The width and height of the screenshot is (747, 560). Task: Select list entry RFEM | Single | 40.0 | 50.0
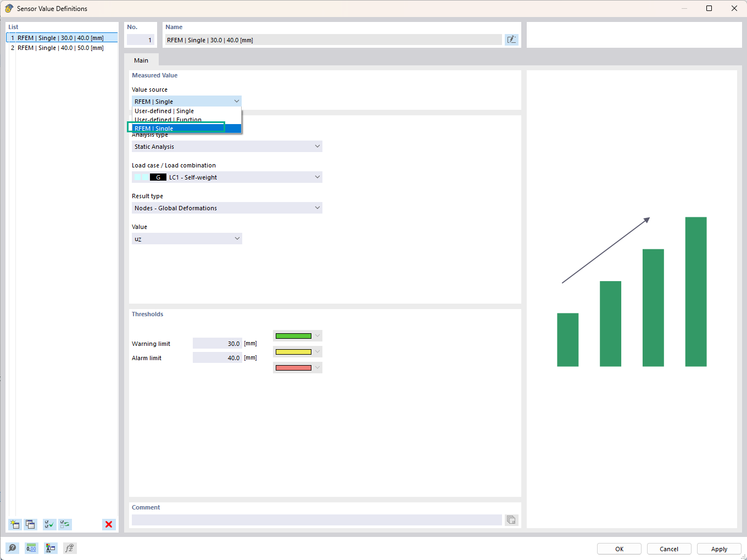[61, 48]
